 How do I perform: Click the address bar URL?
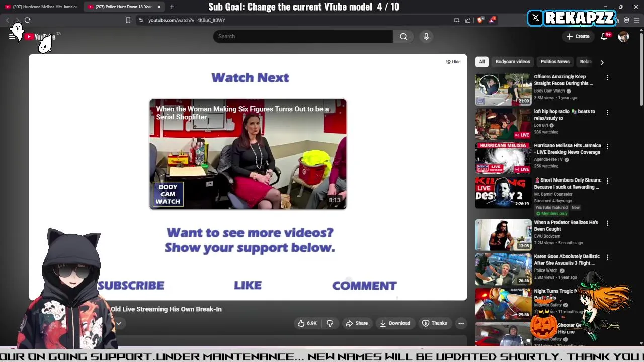[187, 20]
